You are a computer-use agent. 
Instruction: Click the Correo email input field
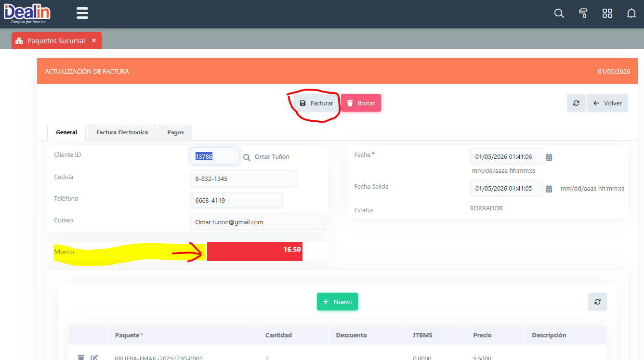click(x=258, y=222)
